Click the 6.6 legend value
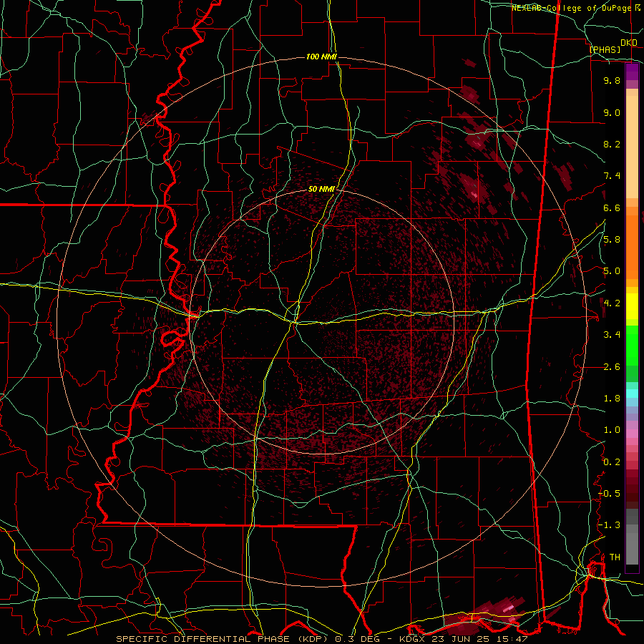This screenshot has width=644, height=644. [x=612, y=208]
